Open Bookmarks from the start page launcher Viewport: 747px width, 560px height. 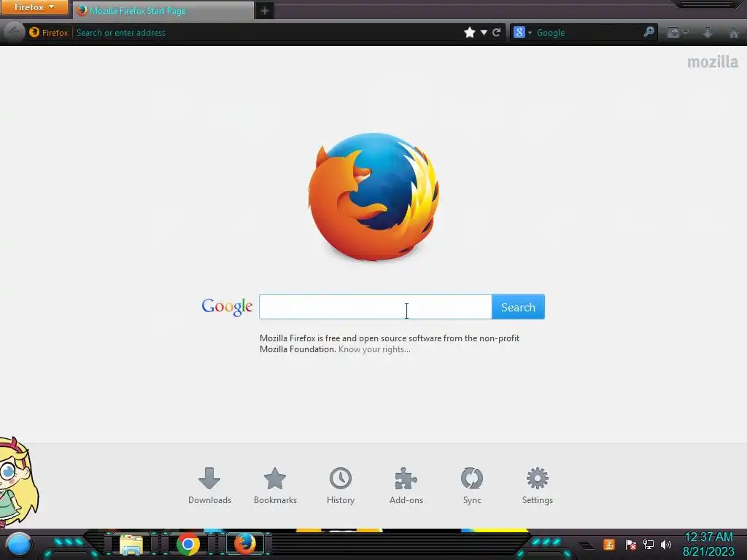click(x=275, y=486)
